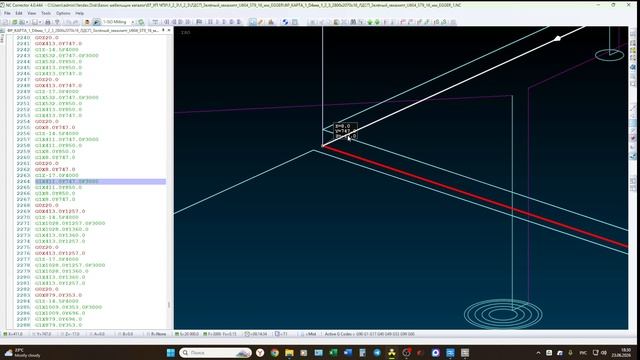Click the pencil edit icon in the toolbar
The width and height of the screenshot is (640, 360).
[x=261, y=22]
